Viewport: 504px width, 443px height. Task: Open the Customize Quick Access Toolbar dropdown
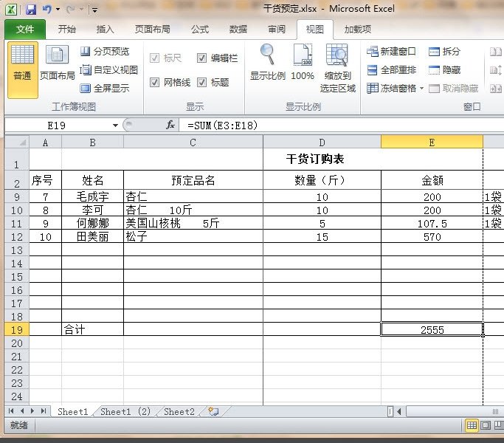[x=94, y=10]
